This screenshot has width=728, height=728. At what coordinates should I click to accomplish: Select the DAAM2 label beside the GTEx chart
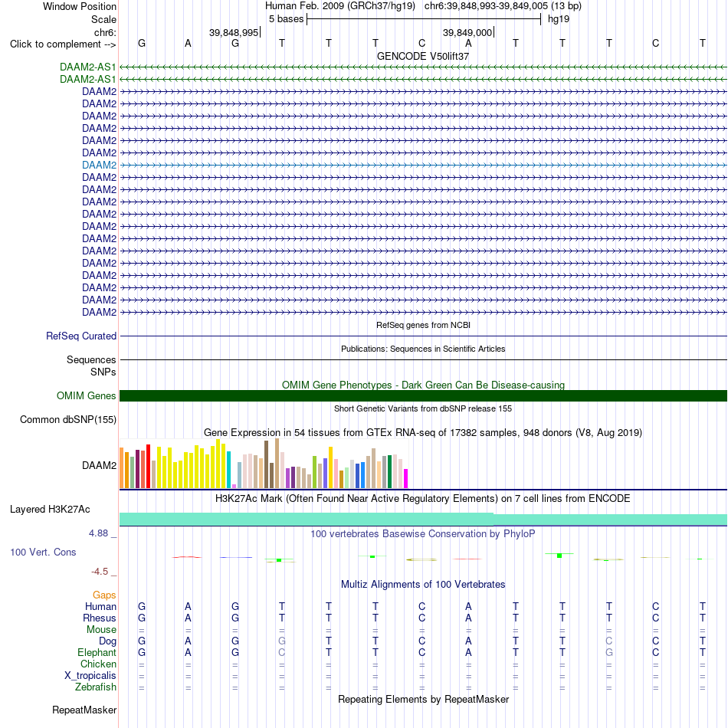(x=99, y=465)
